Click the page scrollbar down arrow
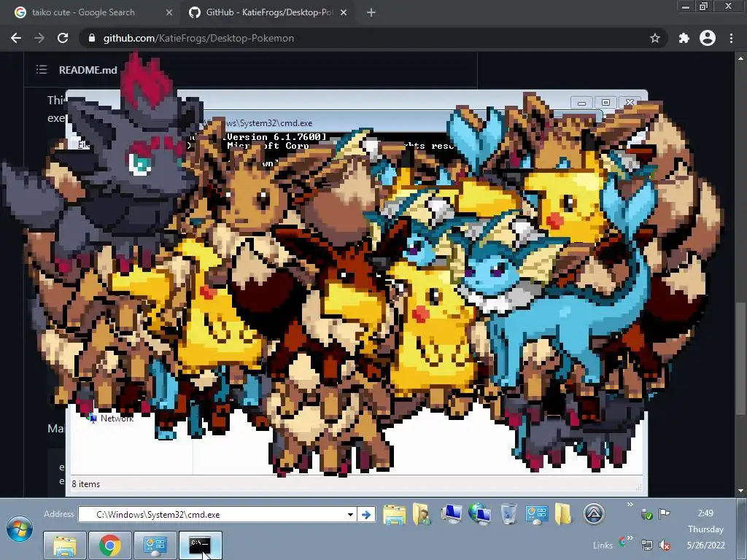Screen dimensions: 747x560 pos(741,491)
